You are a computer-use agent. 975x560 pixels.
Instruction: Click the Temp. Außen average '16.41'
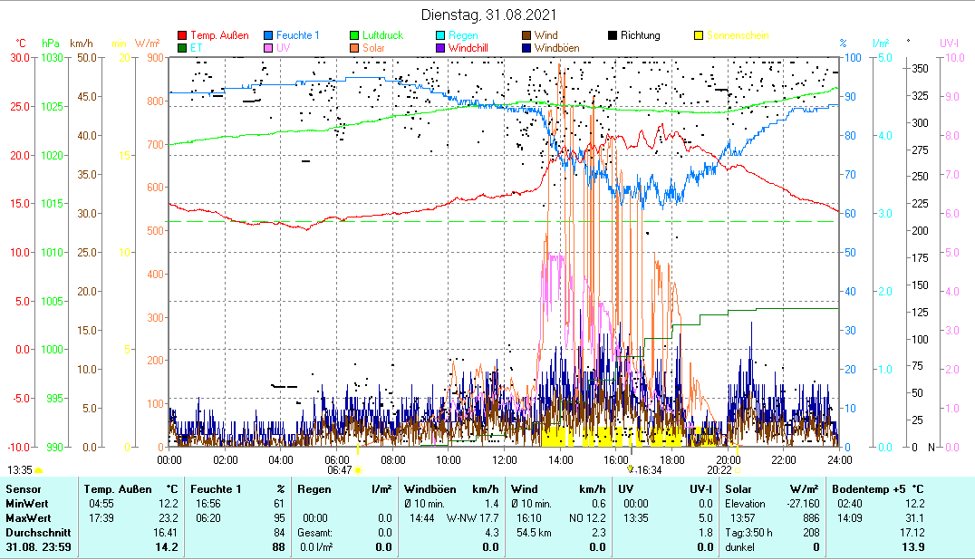click(x=166, y=533)
